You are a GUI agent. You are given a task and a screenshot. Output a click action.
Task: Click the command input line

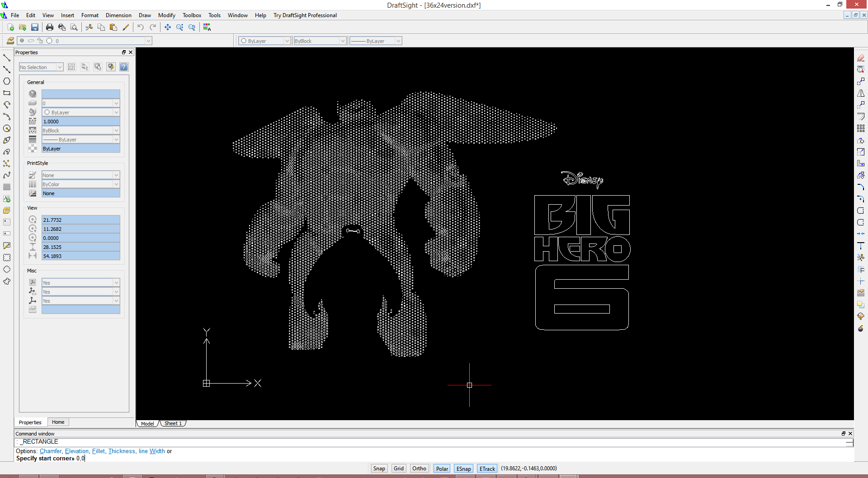pos(434,458)
